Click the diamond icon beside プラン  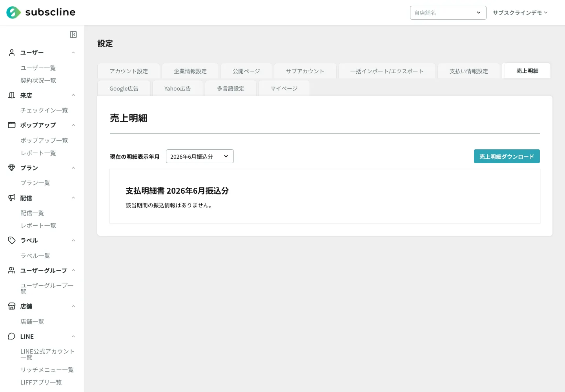tap(12, 168)
